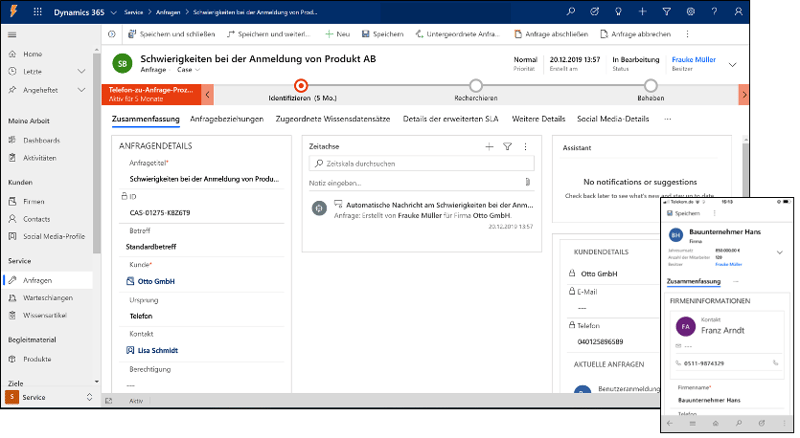Expand the Angeheftet section in sidebar
This screenshot has width=800, height=438.
tap(81, 90)
